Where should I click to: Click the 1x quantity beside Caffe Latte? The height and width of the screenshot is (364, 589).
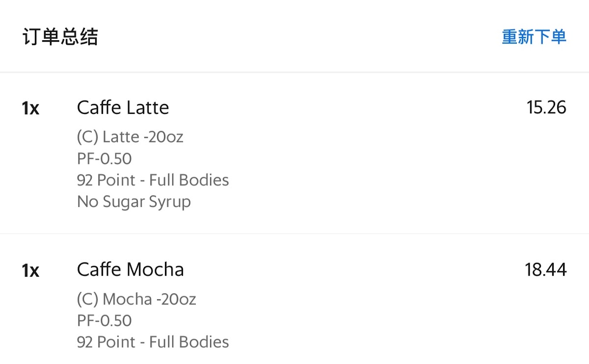pos(30,108)
